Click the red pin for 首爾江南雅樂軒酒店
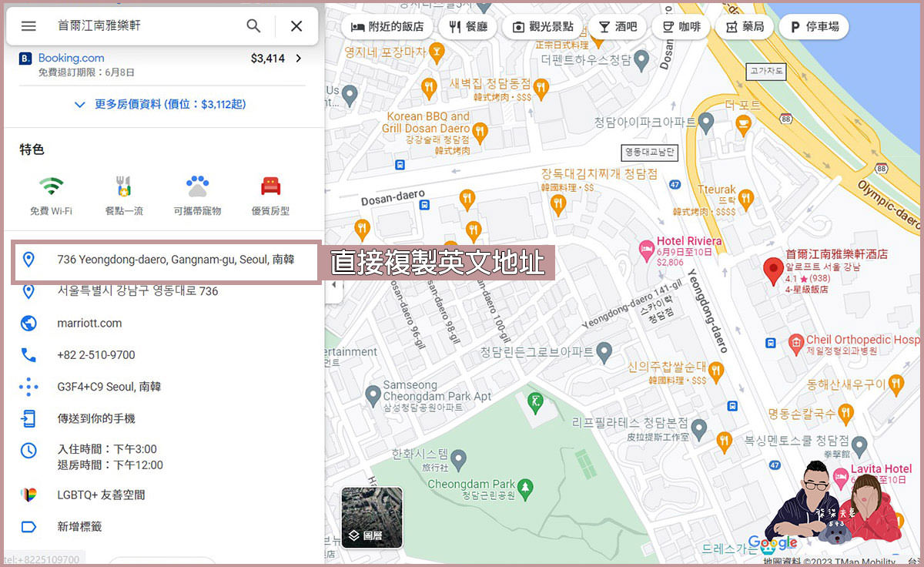This screenshot has width=924, height=567. (773, 272)
